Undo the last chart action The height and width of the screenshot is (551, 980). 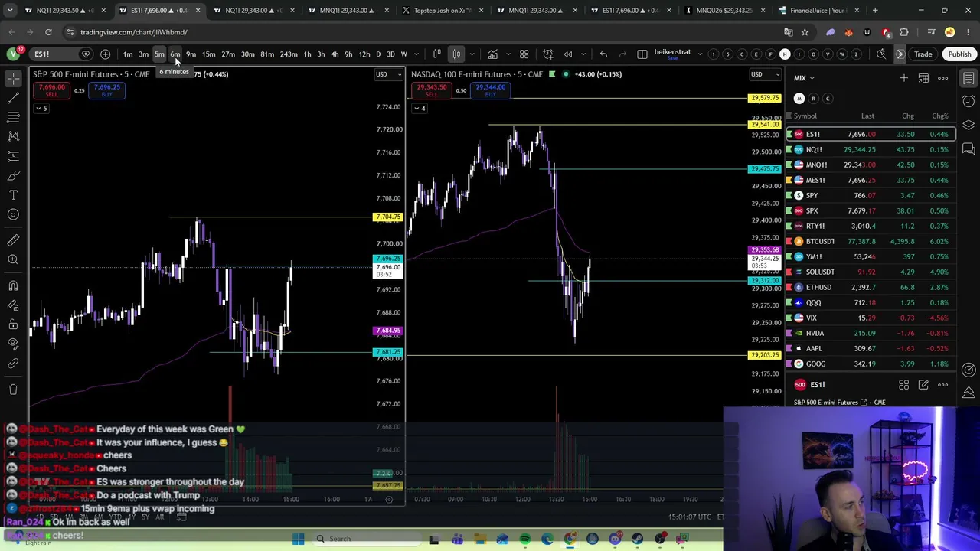point(603,54)
